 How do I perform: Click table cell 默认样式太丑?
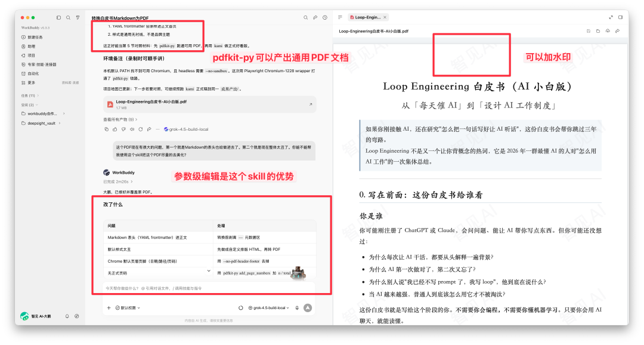[x=119, y=249]
